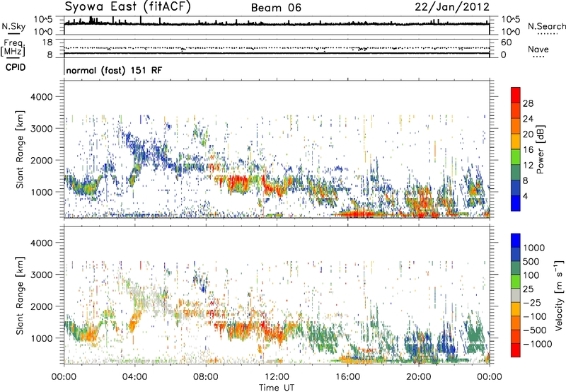Click the '3000' tick on the velocity panel axis
Viewport: 566px width, 392px height.
(41, 275)
